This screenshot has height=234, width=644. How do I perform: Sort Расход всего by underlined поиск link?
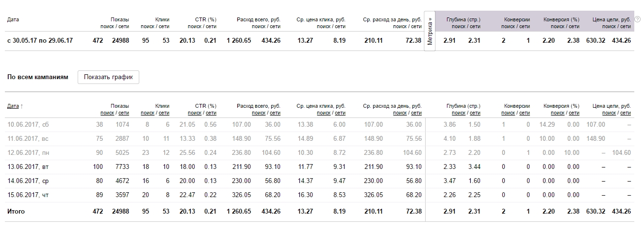(259, 113)
